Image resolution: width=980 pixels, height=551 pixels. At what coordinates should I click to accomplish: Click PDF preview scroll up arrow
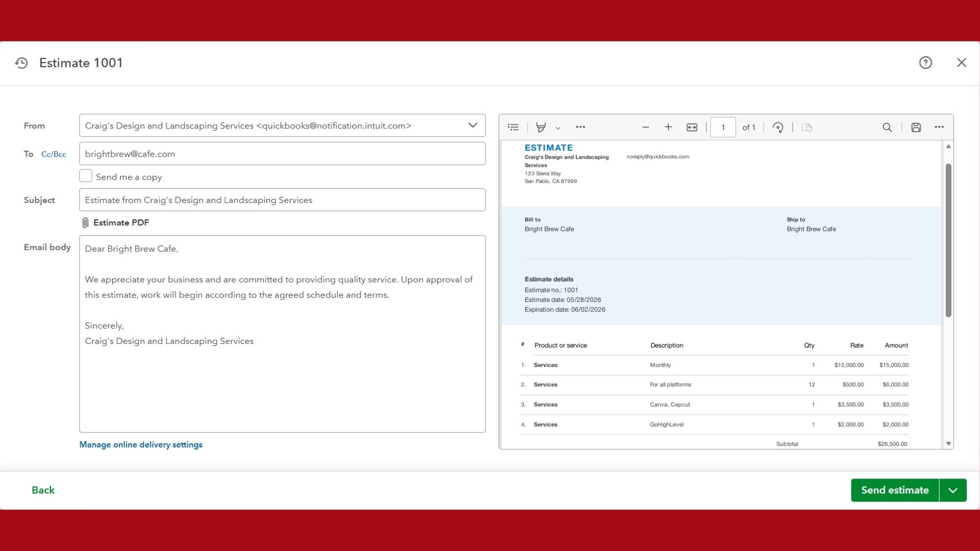(948, 146)
